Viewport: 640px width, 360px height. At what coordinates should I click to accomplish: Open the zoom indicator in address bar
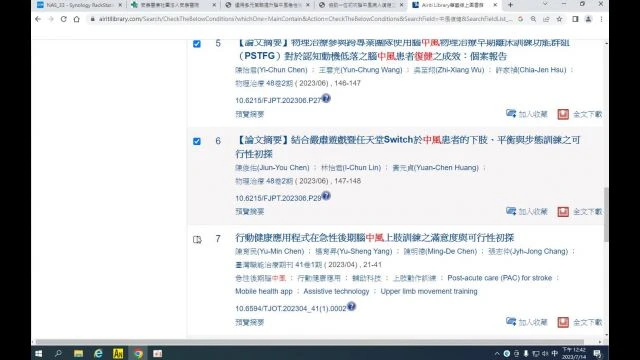point(533,19)
